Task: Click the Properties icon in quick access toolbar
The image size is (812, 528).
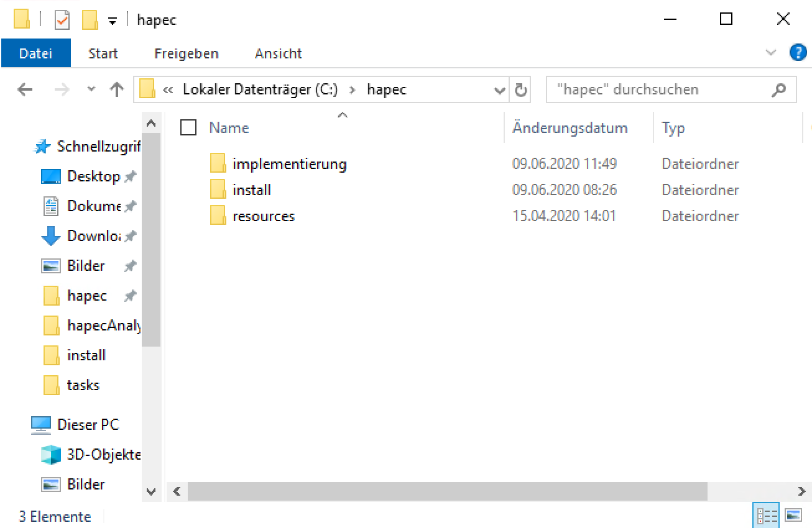Action: (x=62, y=20)
